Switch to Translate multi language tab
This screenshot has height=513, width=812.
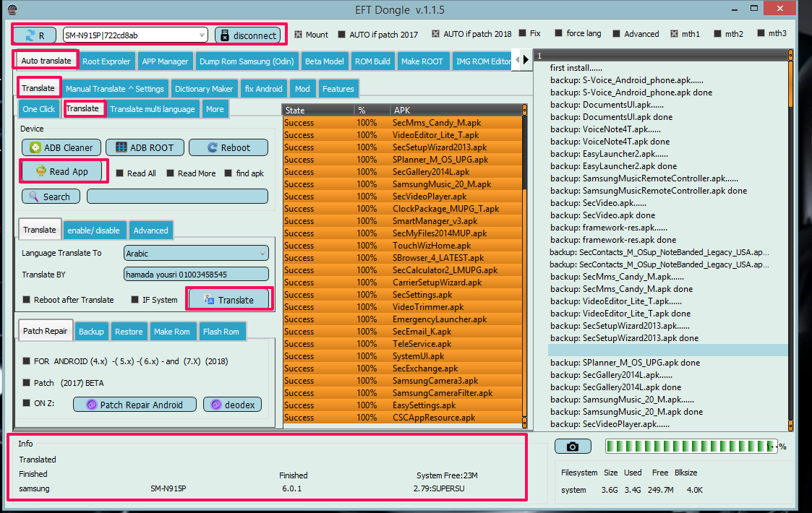(153, 108)
